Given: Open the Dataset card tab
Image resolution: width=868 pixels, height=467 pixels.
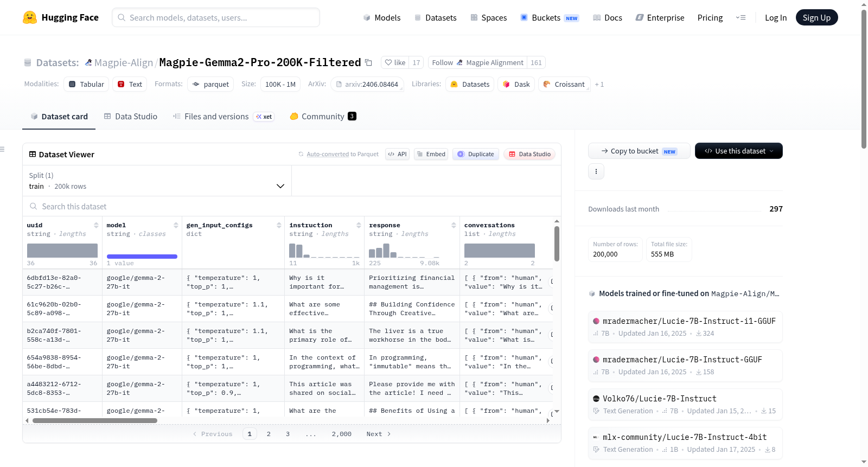Looking at the screenshot, I should (x=59, y=116).
